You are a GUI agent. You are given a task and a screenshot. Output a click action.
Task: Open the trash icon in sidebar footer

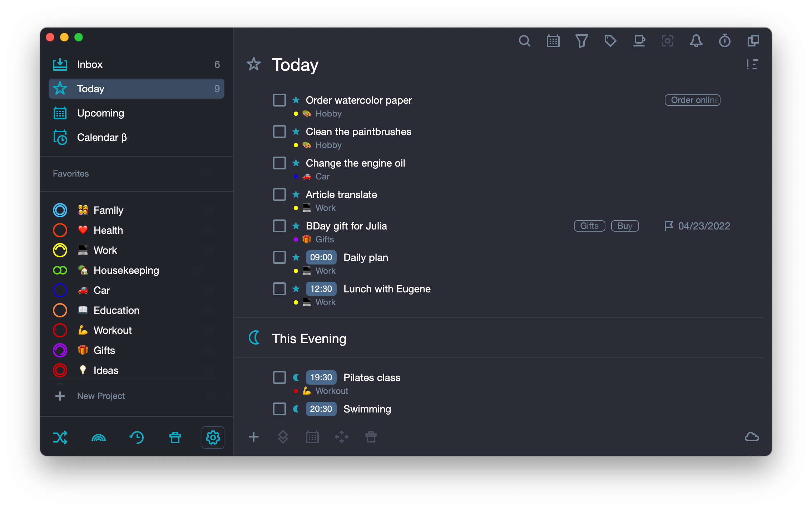point(175,438)
